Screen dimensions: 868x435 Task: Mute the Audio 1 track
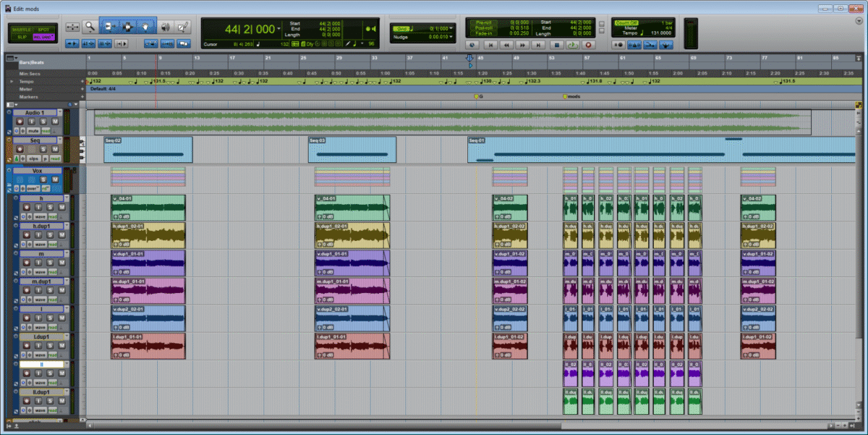[56, 121]
